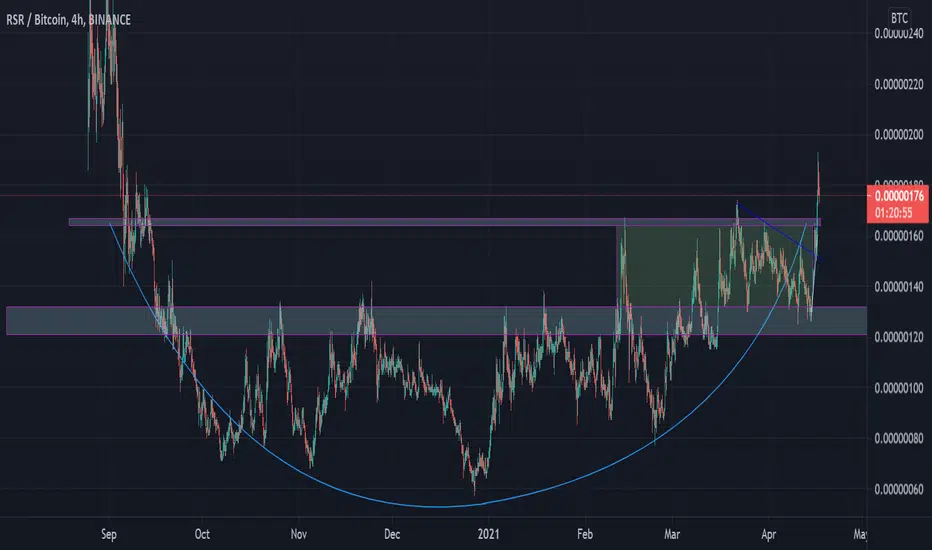The height and width of the screenshot is (550, 932).
Task: Click the 0.00000120 price axis label
Action: pos(899,337)
